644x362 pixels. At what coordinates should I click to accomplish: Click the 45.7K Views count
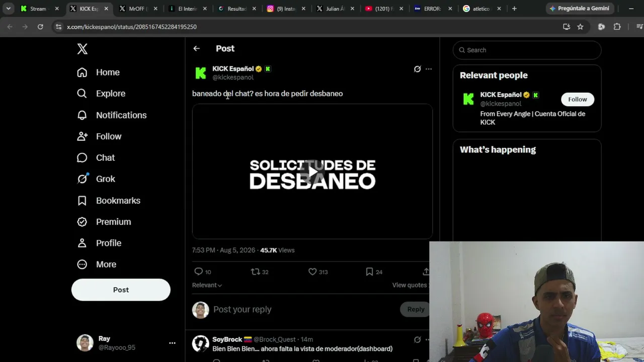pos(277,250)
